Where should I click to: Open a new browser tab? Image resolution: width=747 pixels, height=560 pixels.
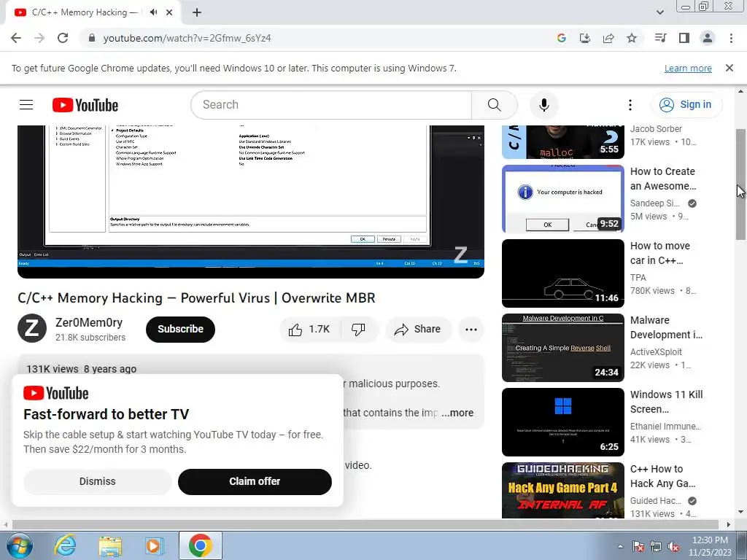(197, 13)
